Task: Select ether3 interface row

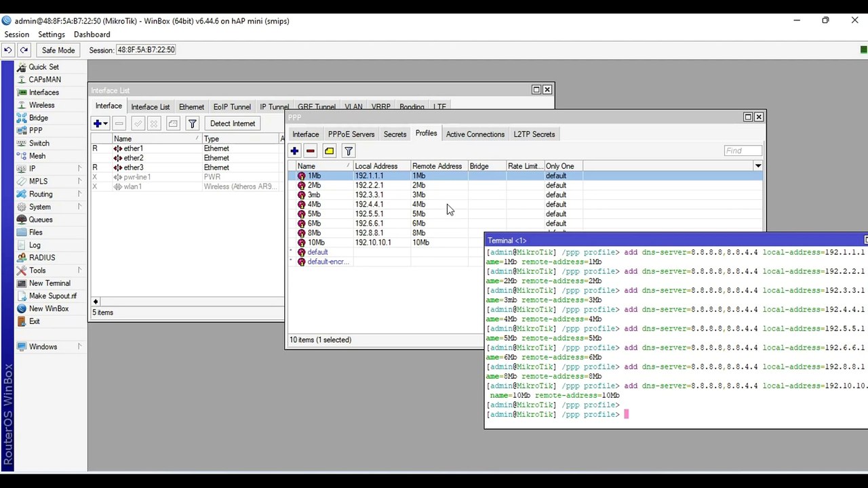Action: [187, 167]
